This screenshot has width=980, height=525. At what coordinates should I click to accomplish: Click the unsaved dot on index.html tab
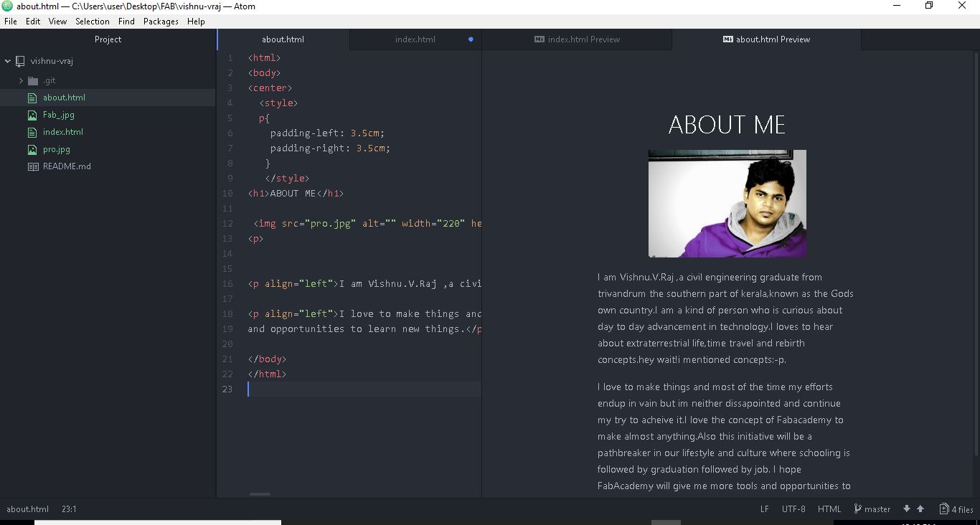[471, 39]
